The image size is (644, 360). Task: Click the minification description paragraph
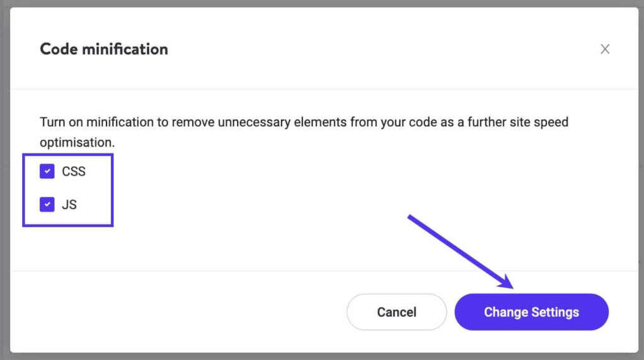click(302, 122)
